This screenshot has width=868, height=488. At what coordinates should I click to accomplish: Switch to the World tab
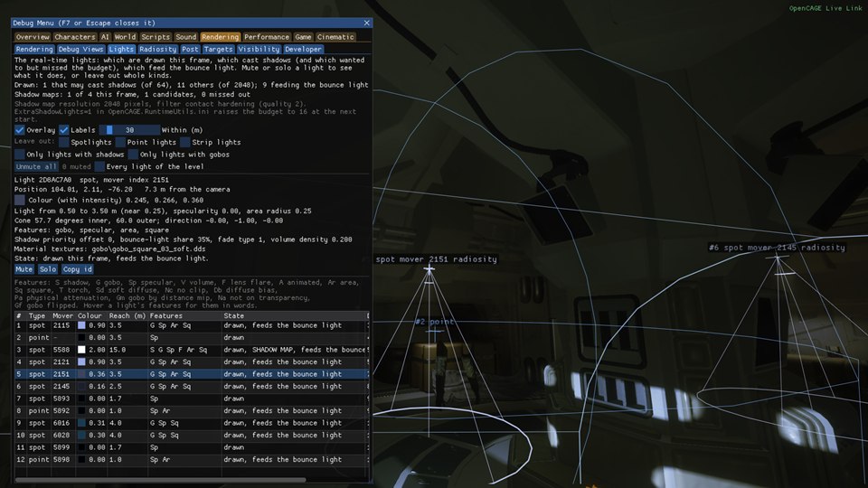(125, 37)
